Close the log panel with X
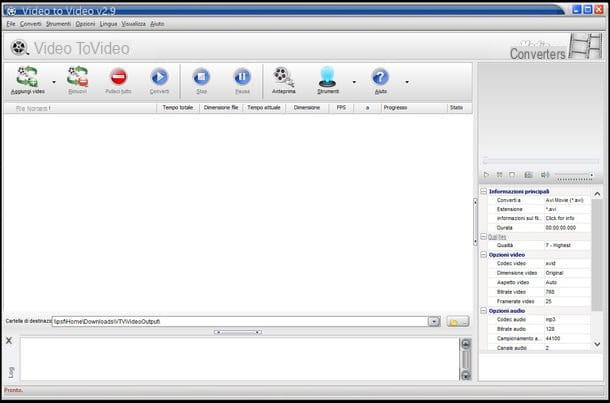 (x=9, y=341)
